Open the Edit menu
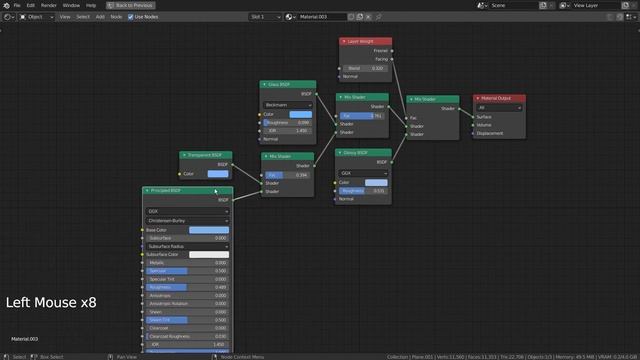 (x=31, y=5)
